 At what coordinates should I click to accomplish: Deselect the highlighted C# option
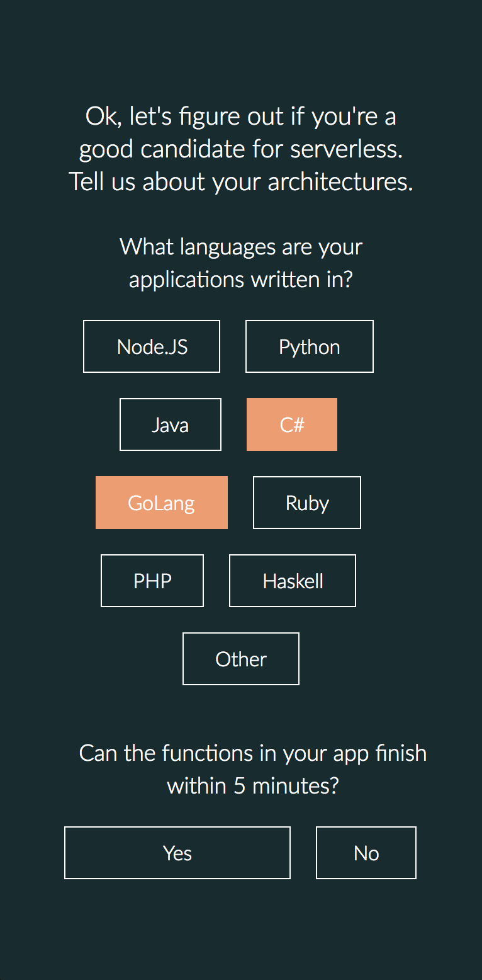[292, 424]
